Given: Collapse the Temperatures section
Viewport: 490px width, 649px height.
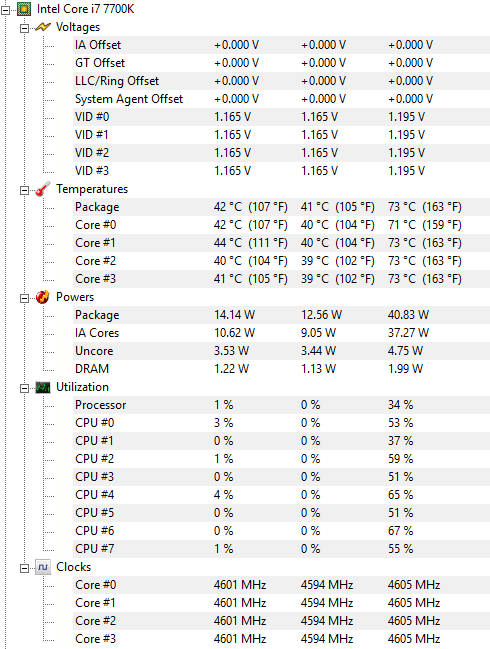Looking at the screenshot, I should coord(24,190).
